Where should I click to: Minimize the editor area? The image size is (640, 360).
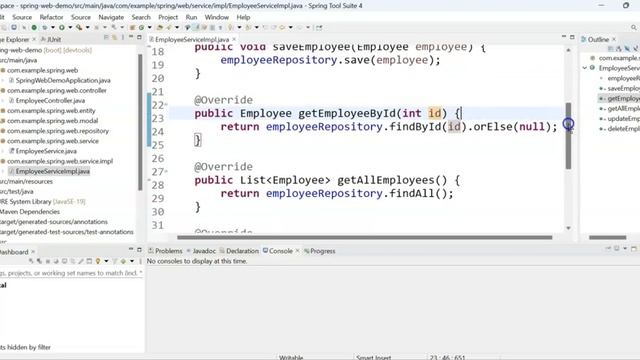coord(564,37)
